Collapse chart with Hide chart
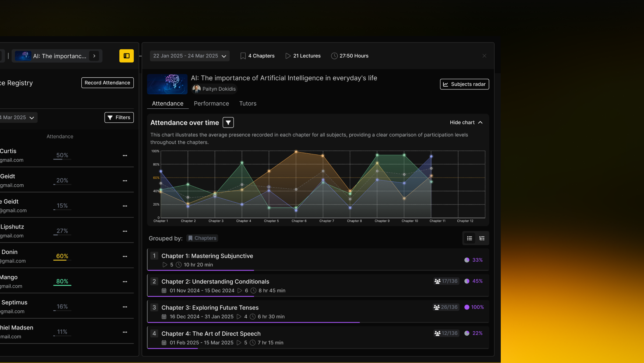 466,122
